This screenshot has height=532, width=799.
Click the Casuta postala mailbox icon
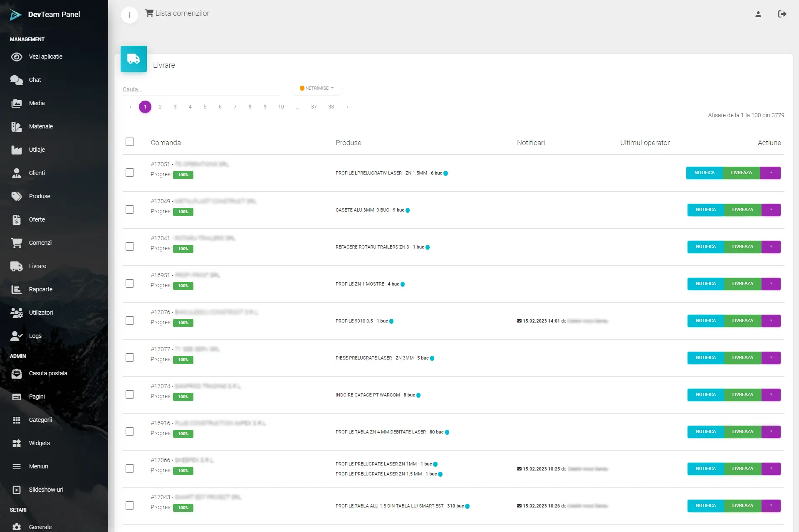pyautogui.click(x=17, y=374)
